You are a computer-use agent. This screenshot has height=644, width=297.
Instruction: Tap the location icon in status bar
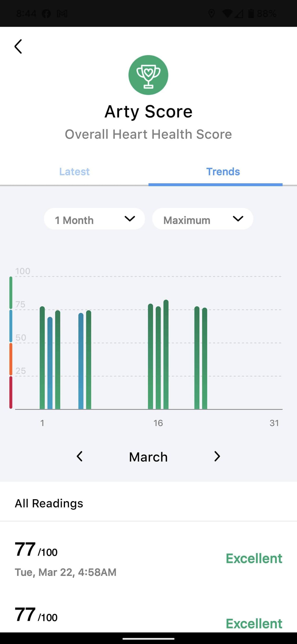(x=211, y=13)
